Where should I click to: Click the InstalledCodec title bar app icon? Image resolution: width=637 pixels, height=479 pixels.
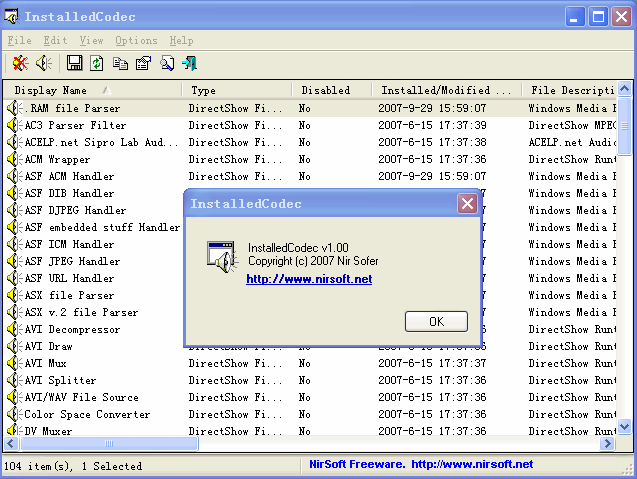(11, 16)
